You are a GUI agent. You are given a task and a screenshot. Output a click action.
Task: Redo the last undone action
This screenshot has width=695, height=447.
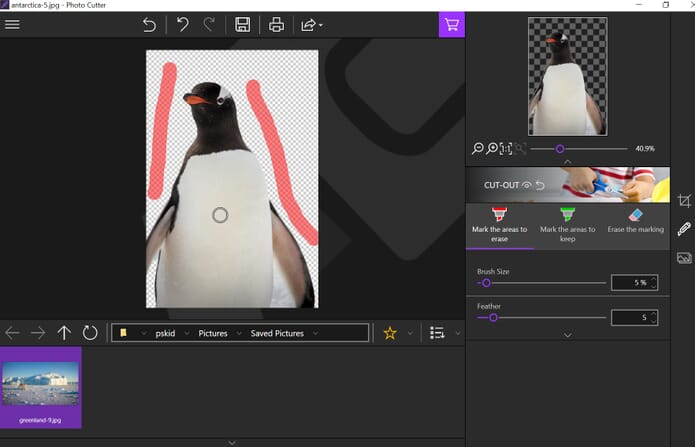209,24
